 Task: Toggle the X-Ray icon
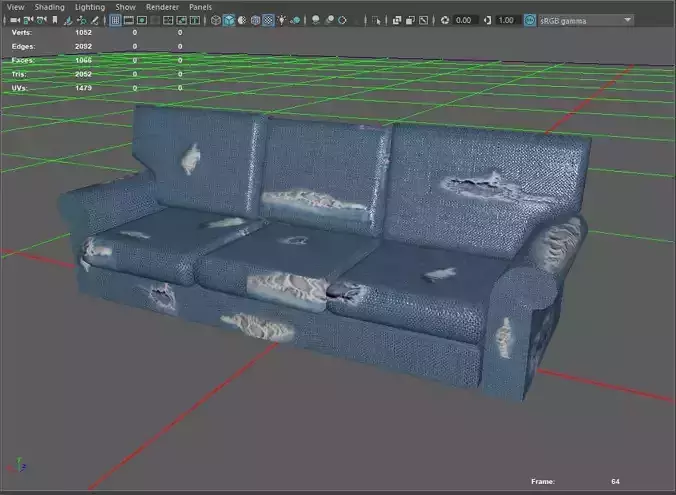click(x=397, y=20)
